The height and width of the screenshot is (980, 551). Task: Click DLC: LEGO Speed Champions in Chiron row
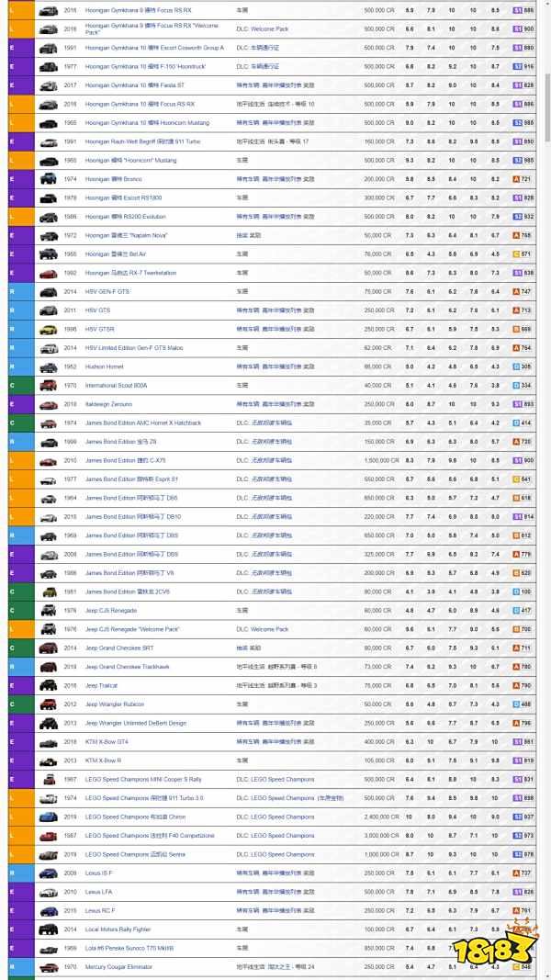pos(275,817)
